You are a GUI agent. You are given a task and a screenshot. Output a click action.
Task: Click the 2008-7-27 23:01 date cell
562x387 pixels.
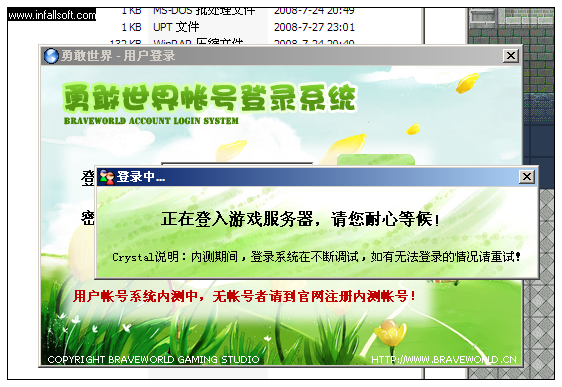[314, 27]
